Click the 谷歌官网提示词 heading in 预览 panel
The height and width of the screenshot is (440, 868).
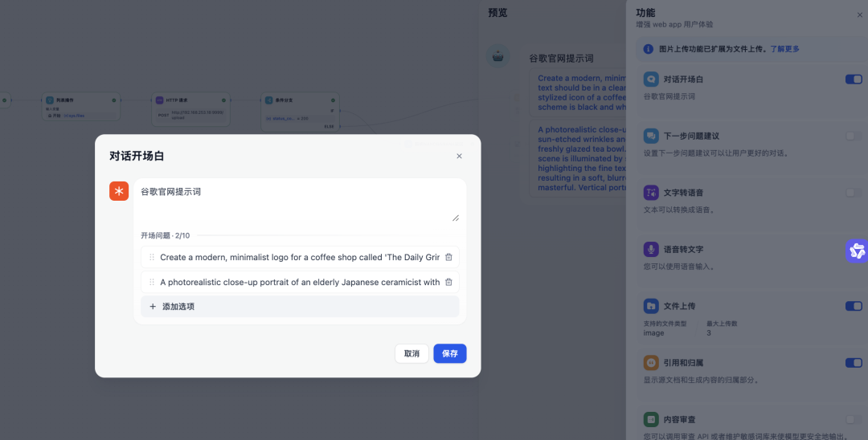tap(561, 58)
